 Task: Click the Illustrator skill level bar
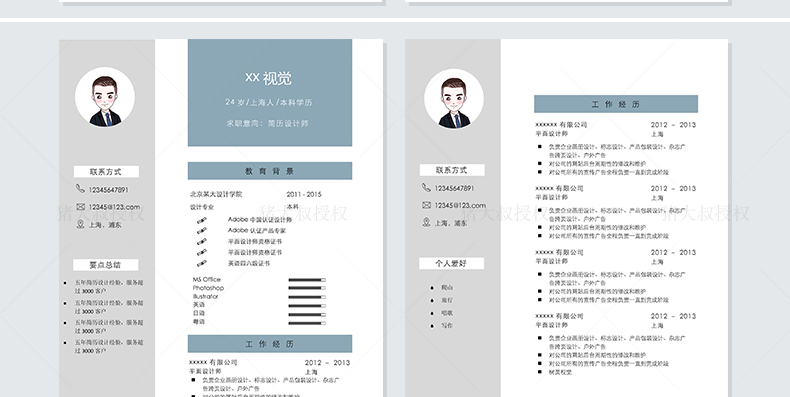click(307, 297)
